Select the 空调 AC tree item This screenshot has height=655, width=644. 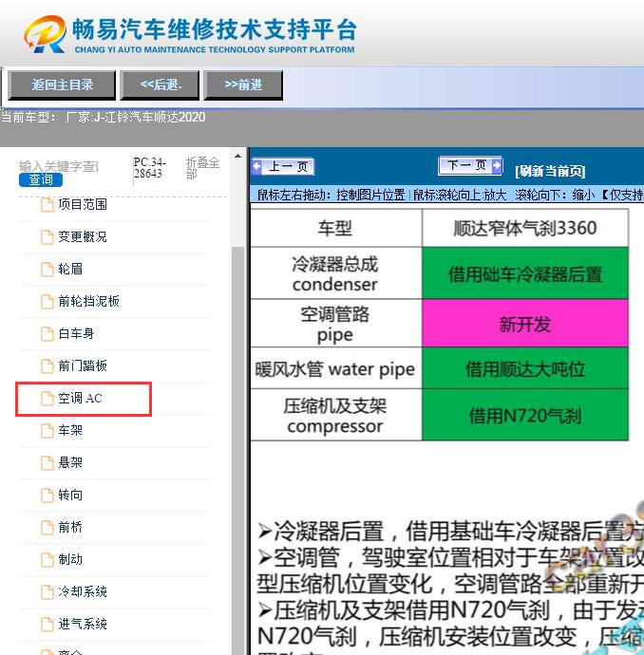[80, 398]
